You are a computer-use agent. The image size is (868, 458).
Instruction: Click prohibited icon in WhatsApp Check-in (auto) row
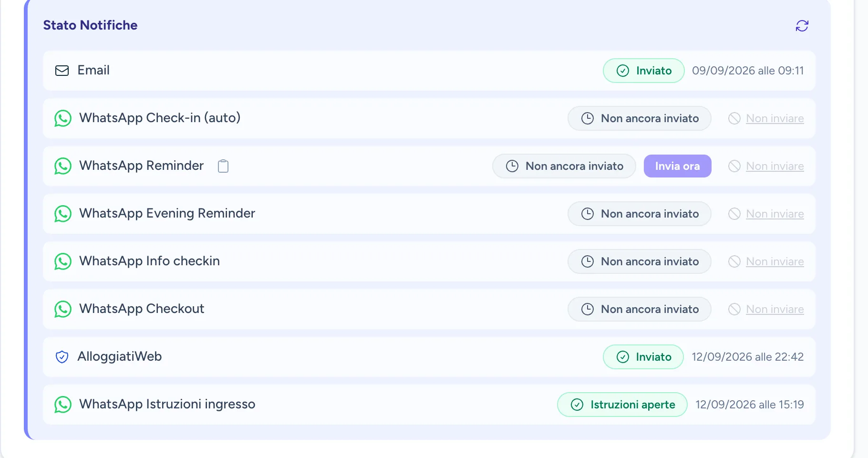tap(734, 118)
